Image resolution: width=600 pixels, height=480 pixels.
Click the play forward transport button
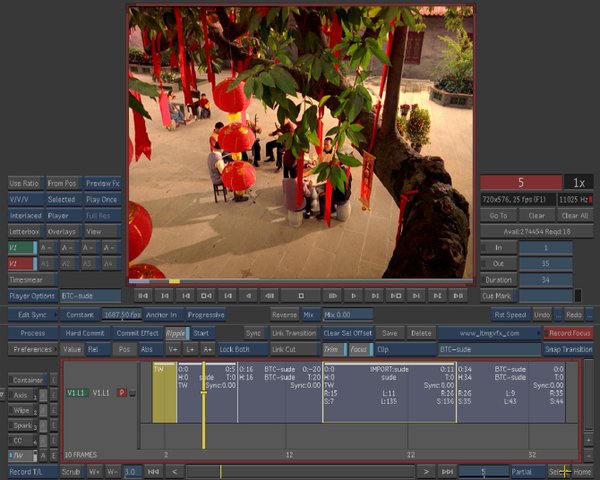coord(353,296)
